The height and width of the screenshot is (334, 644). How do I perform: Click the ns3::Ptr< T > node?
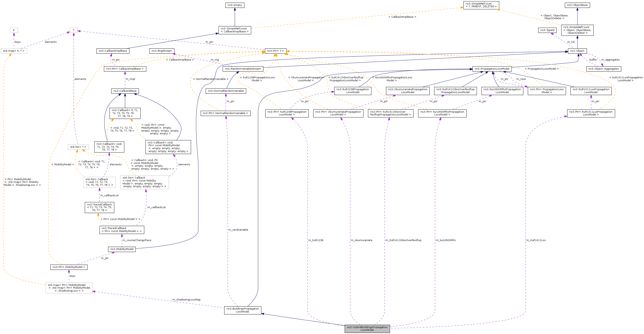coord(275,51)
